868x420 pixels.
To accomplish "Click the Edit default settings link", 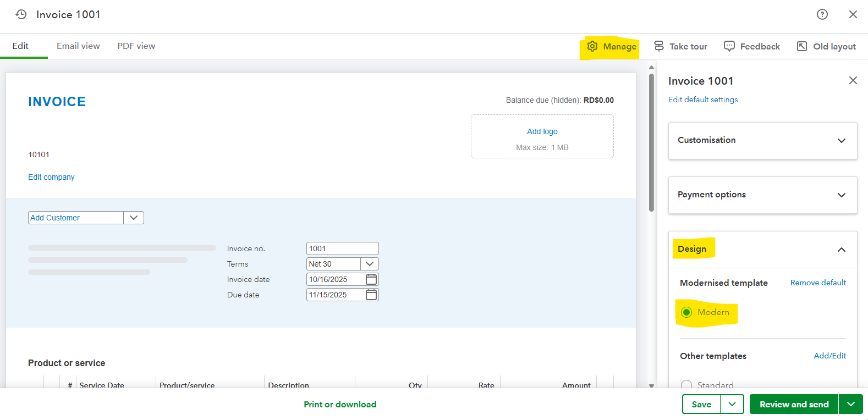I will pos(703,100).
